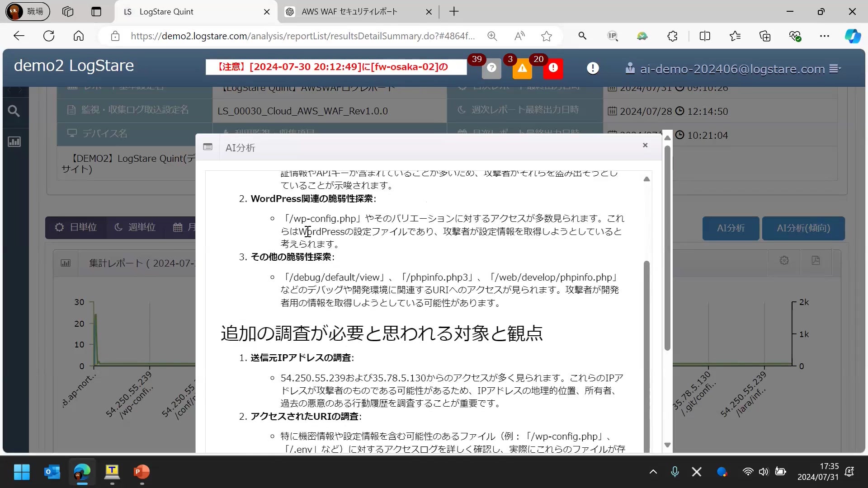Viewport: 868px width, 488px height.
Task: Open the search icon in left sidebar
Action: coord(14,111)
